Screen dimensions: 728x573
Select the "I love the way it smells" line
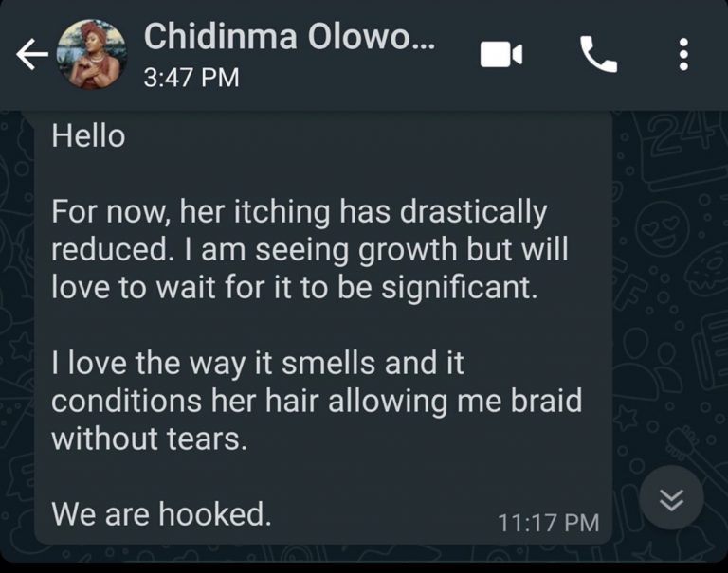tap(258, 364)
